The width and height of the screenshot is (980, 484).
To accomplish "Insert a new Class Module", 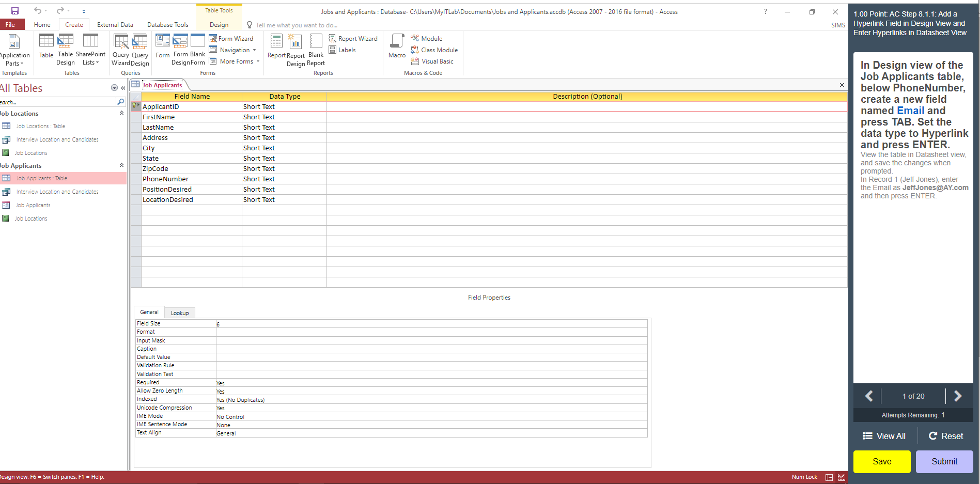I will (x=434, y=50).
